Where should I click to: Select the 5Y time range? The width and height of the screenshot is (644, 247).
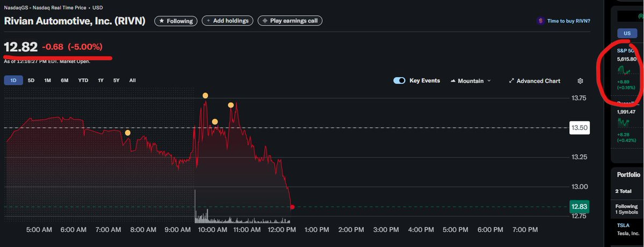tap(117, 81)
